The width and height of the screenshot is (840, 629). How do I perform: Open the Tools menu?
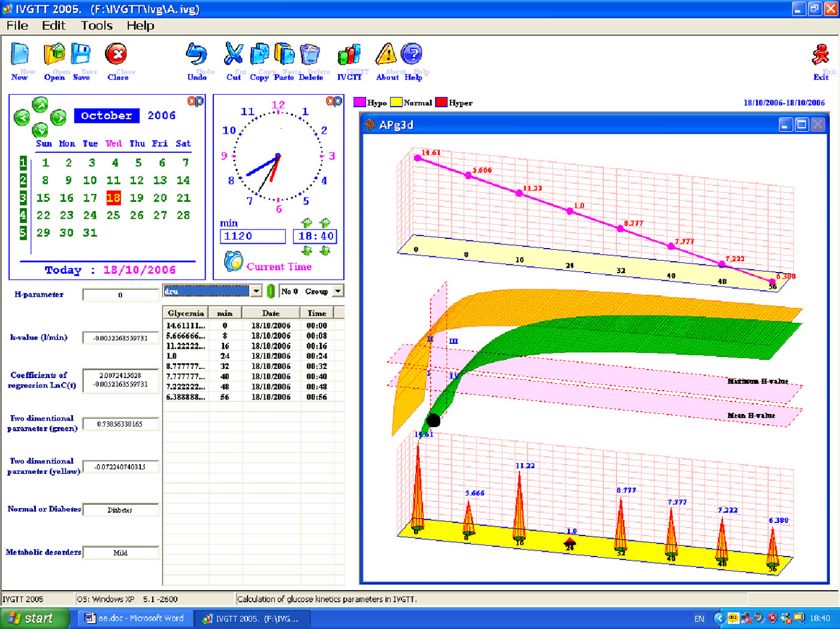[96, 26]
